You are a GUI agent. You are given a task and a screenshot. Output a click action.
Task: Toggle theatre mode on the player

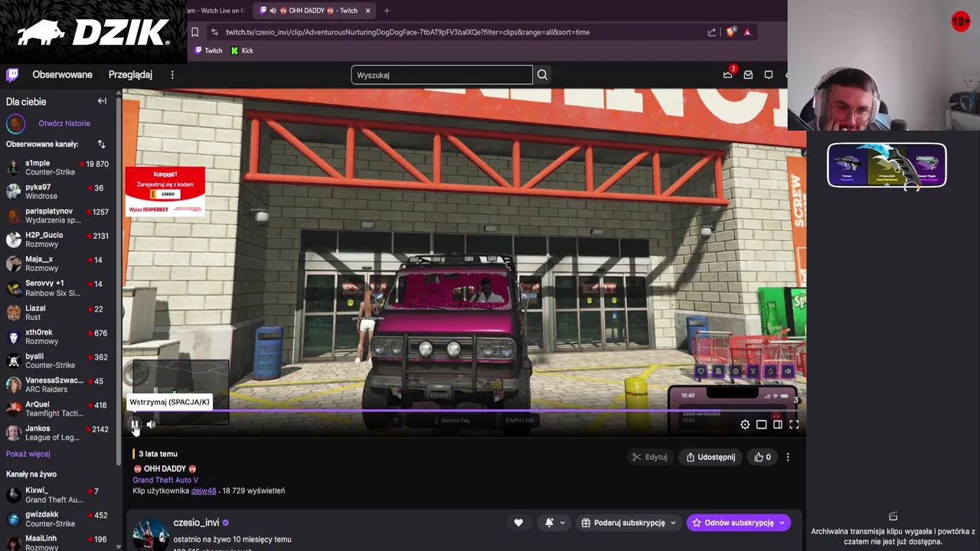762,425
